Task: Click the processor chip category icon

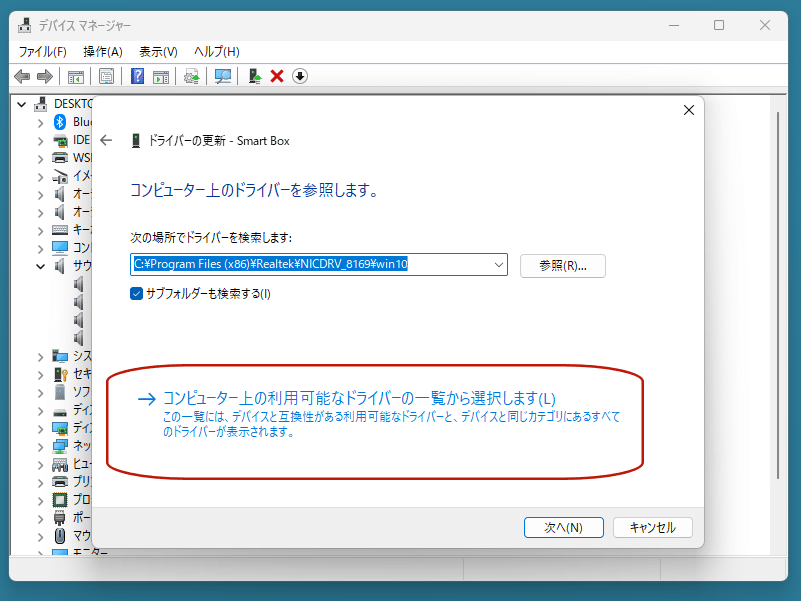Action: point(60,500)
